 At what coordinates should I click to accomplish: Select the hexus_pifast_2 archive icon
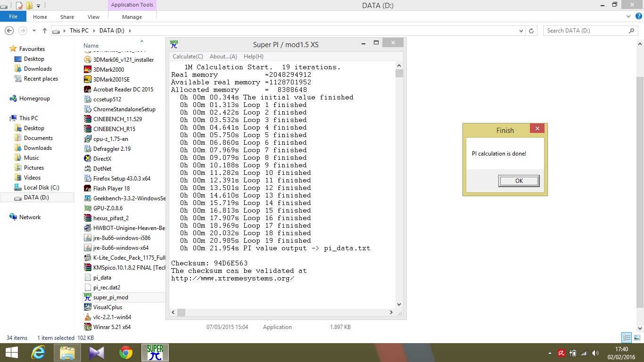87,218
